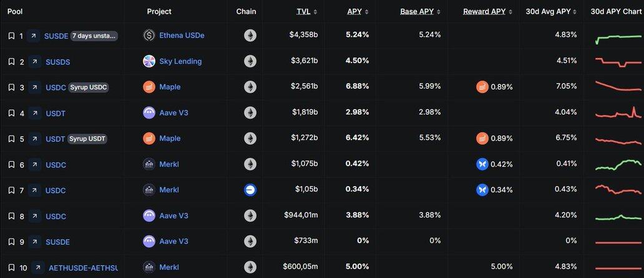Open external link arrow for Syrup USDC pool
Image resolution: width=644 pixels, height=278 pixels.
click(34, 87)
